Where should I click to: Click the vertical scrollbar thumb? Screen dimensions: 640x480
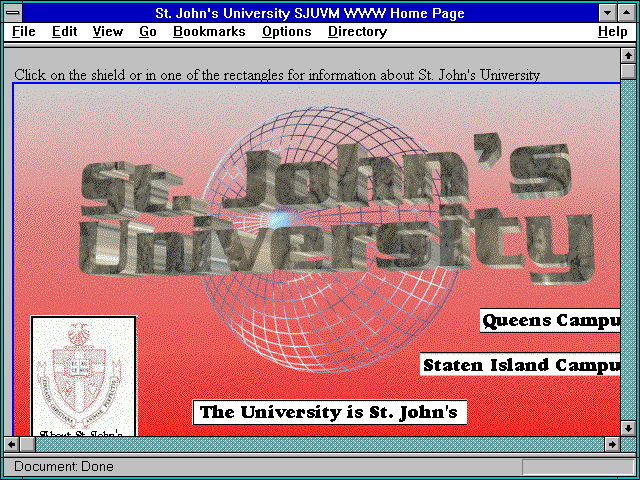point(628,71)
